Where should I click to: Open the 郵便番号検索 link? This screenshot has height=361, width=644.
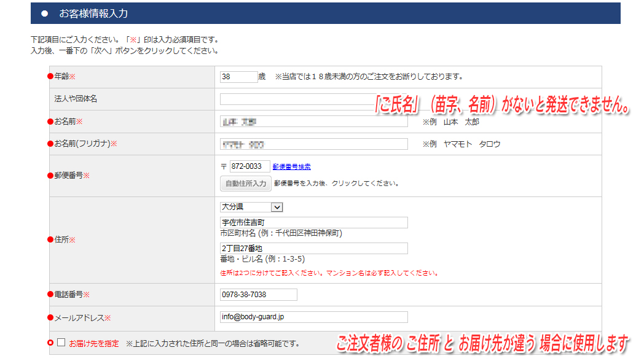(292, 166)
